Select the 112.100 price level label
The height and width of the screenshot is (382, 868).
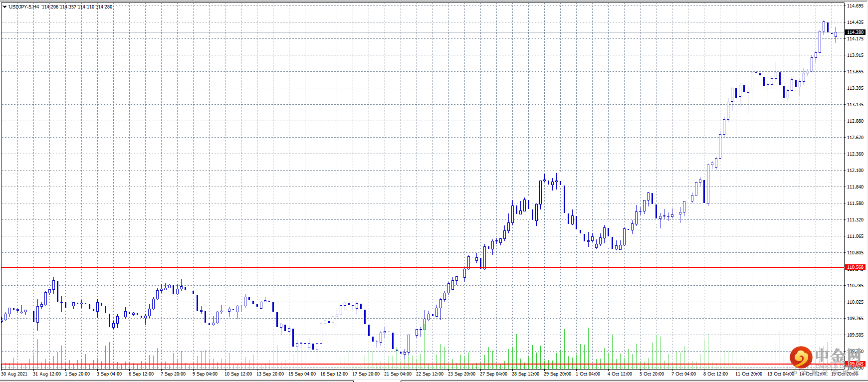(x=855, y=171)
